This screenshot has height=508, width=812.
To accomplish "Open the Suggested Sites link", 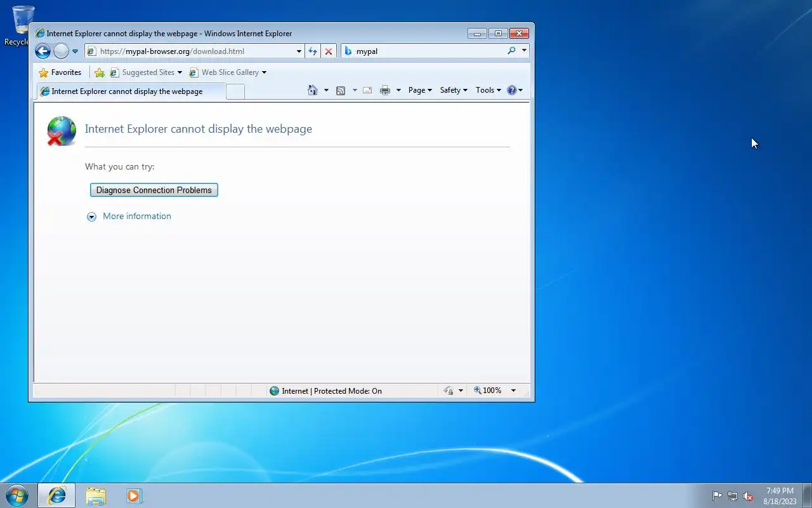I will (146, 72).
